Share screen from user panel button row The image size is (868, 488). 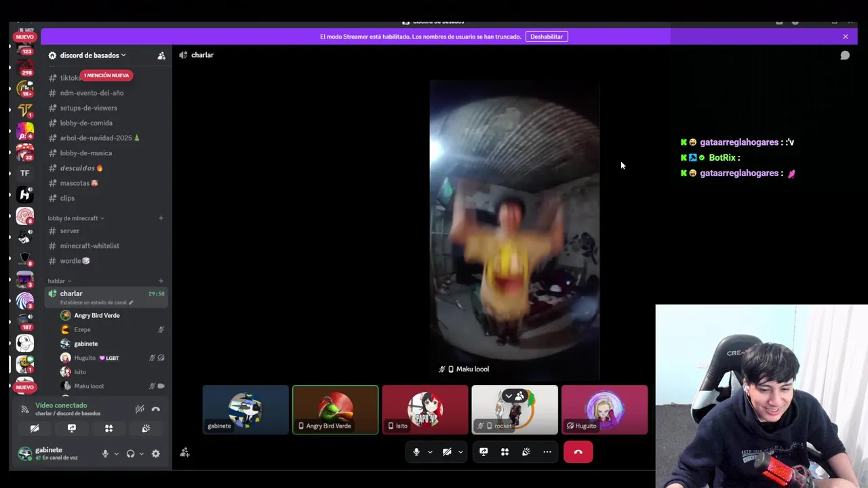[72, 428]
